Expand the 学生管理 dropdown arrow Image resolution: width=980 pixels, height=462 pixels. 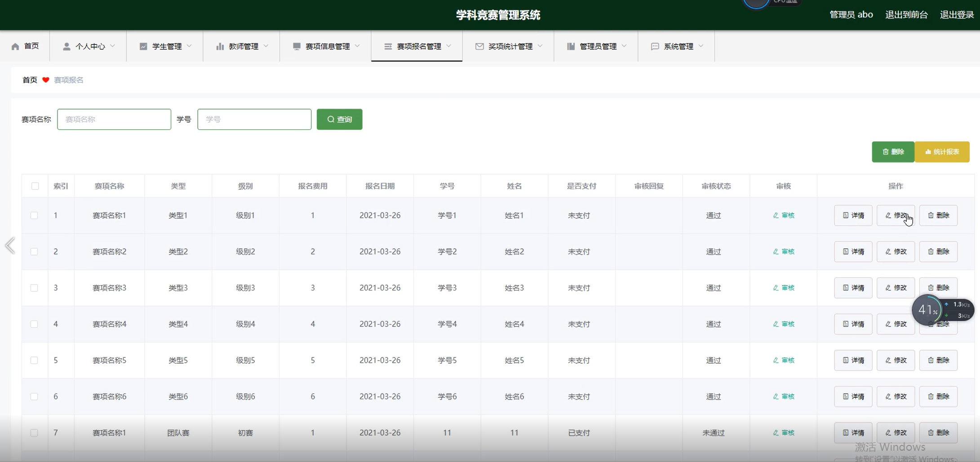pyautogui.click(x=189, y=46)
